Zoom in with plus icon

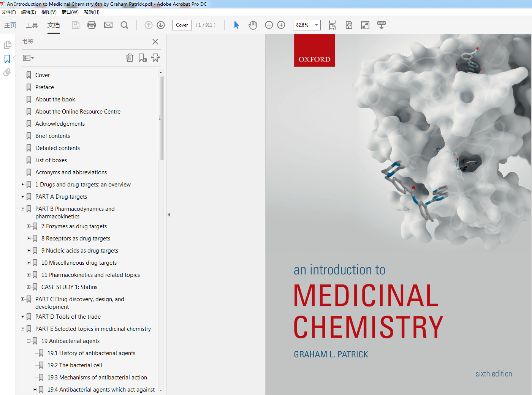[281, 25]
